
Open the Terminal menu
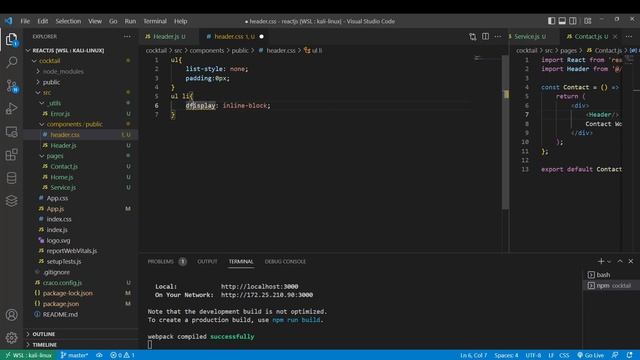tap(155, 21)
